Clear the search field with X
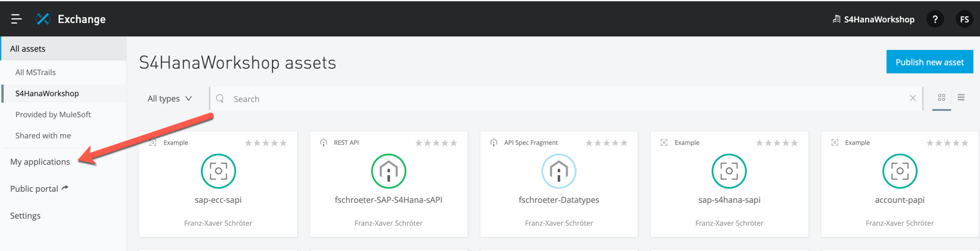Image resolution: width=980 pixels, height=251 pixels. tap(912, 98)
